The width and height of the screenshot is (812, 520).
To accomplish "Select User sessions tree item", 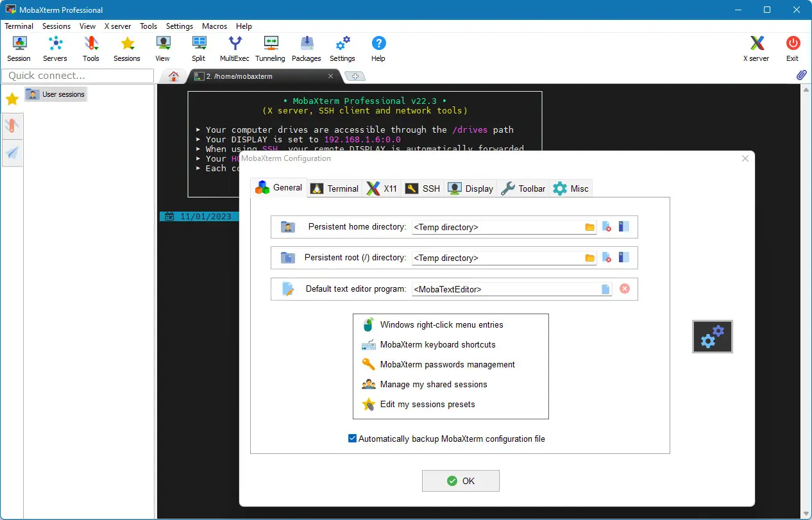I will pos(56,94).
